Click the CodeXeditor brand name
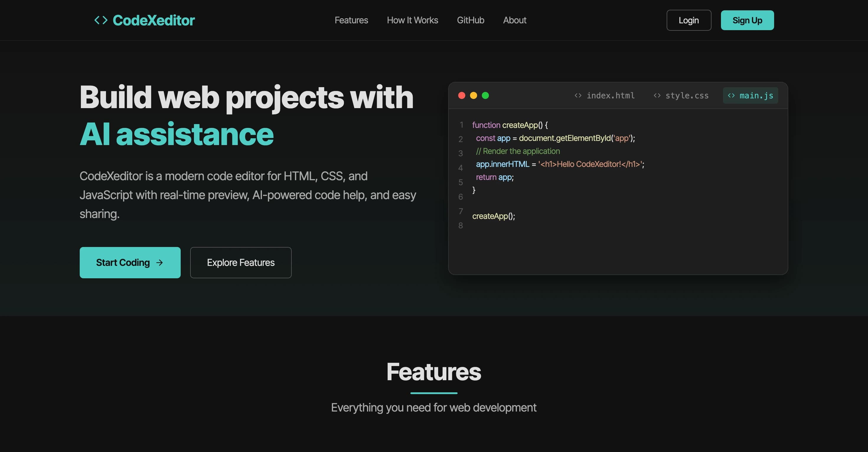 pos(154,20)
